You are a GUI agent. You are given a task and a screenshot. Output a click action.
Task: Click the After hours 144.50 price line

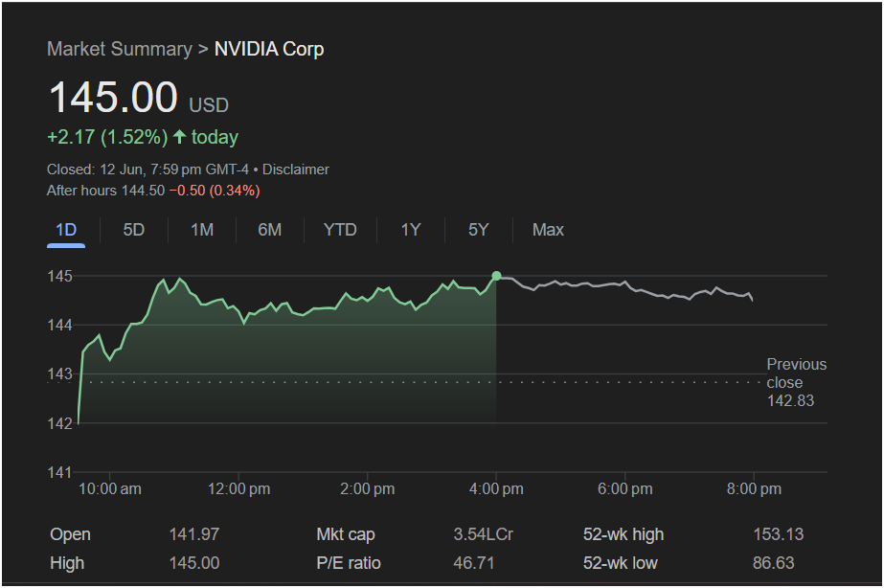pyautogui.click(x=153, y=191)
